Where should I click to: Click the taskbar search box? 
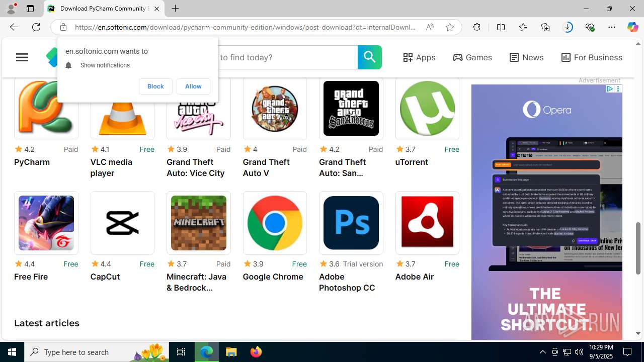(97, 352)
